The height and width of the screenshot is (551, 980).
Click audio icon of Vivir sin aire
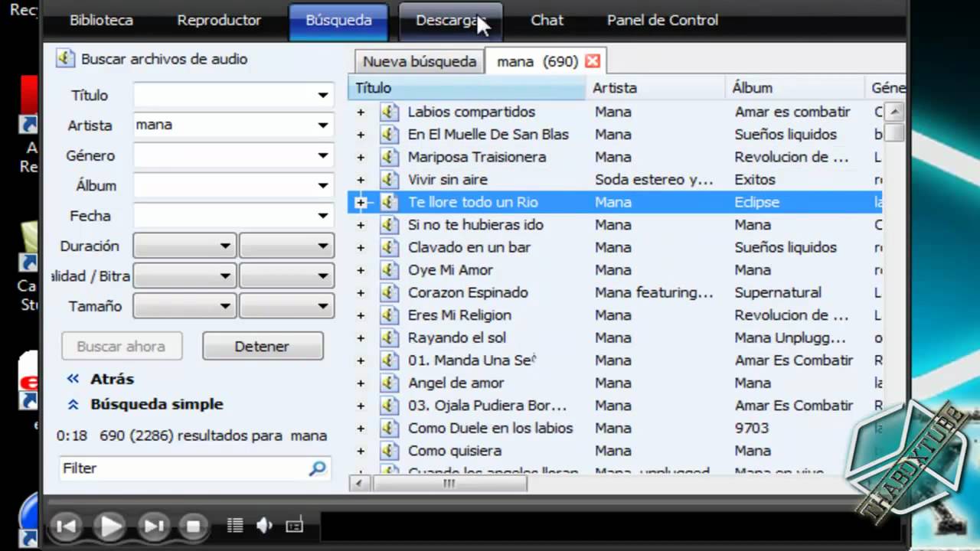[390, 180]
